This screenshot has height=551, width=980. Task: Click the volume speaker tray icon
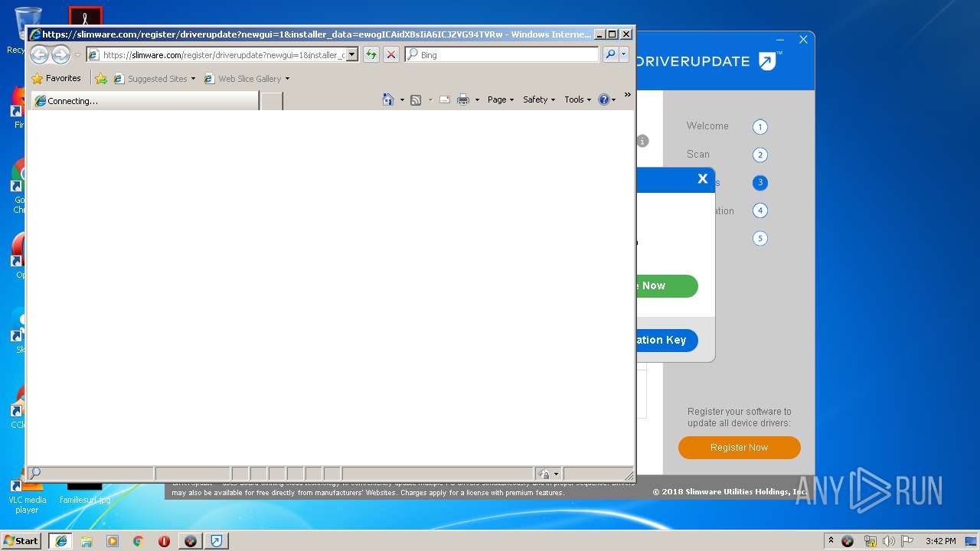888,541
